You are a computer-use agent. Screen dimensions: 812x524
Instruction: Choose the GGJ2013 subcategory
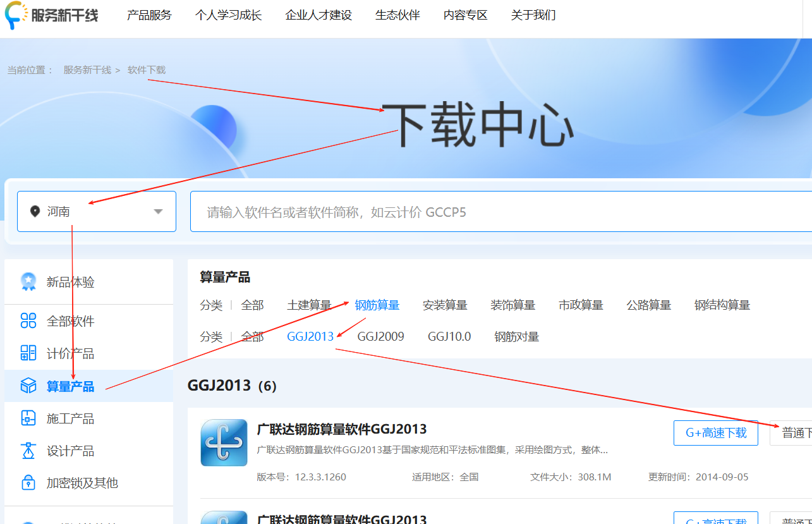tap(310, 337)
